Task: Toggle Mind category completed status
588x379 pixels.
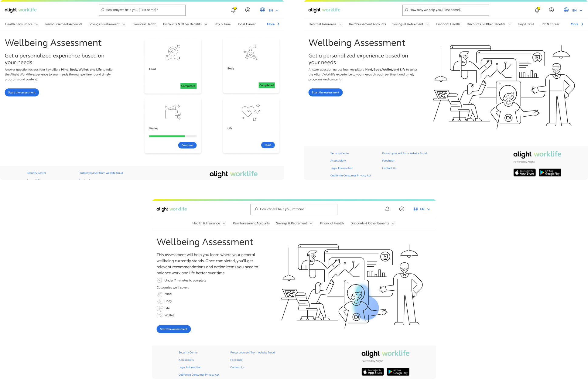Action: pos(188,86)
